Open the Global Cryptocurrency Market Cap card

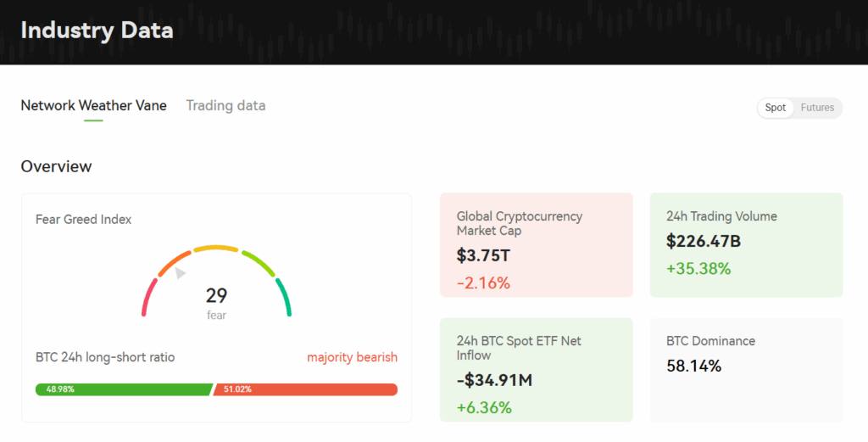pyautogui.click(x=536, y=245)
